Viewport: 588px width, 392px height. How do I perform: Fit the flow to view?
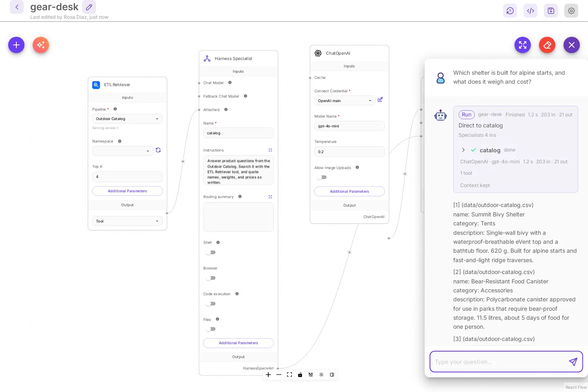tap(290, 375)
